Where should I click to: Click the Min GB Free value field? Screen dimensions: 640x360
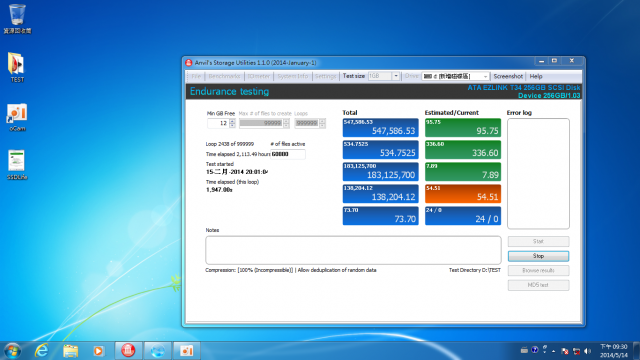(218, 123)
